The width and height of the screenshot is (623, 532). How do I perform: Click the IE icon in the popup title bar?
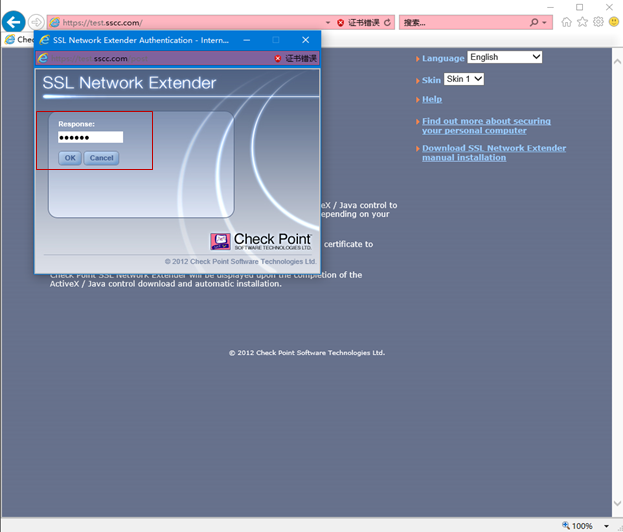point(44,40)
